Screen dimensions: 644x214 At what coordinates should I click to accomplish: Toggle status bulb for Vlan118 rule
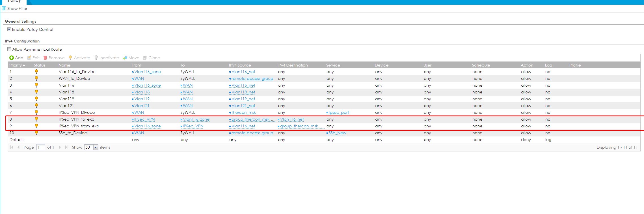[x=36, y=92]
